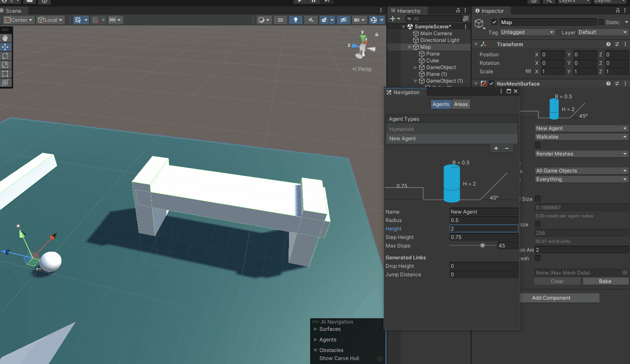Select the Move tool
Viewport: 630px width, 364px height.
point(5,47)
